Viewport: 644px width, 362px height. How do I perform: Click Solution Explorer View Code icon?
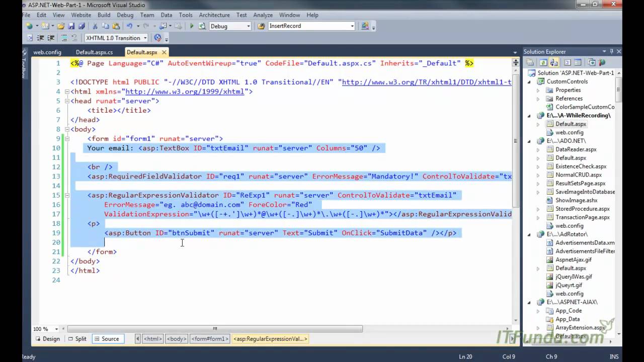(568, 62)
